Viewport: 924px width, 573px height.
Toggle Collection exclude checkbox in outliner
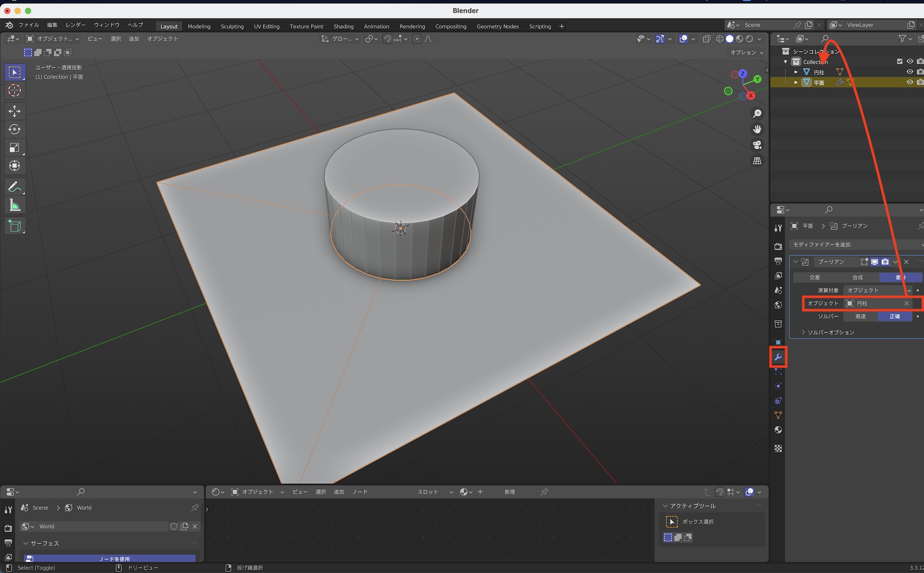point(900,61)
